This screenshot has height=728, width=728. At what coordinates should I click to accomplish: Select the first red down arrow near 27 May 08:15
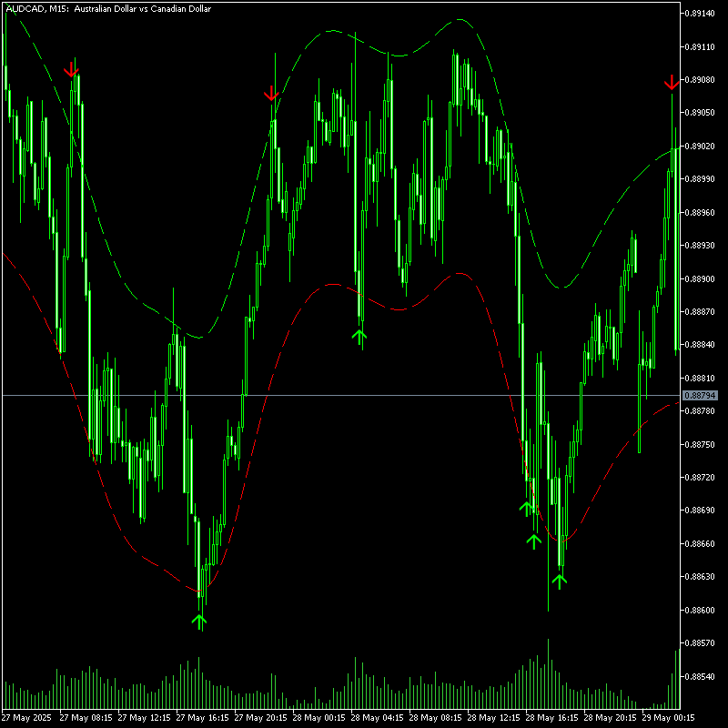(71, 69)
